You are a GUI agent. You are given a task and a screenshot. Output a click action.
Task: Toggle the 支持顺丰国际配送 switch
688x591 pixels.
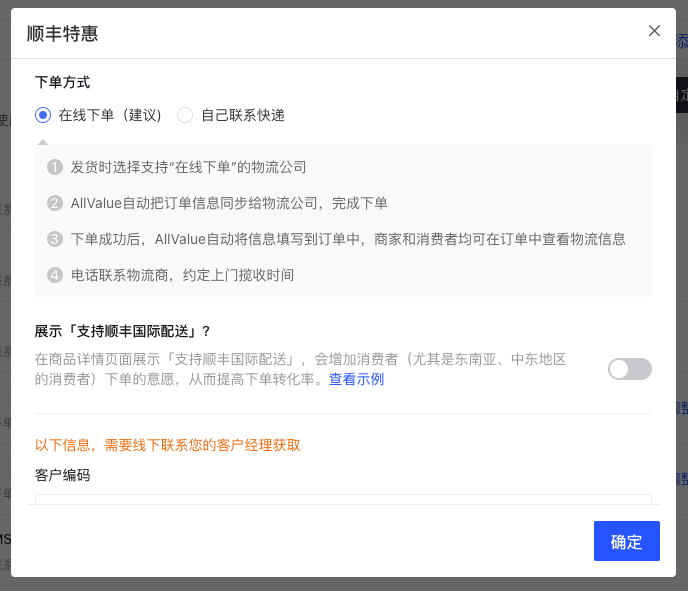click(x=630, y=369)
